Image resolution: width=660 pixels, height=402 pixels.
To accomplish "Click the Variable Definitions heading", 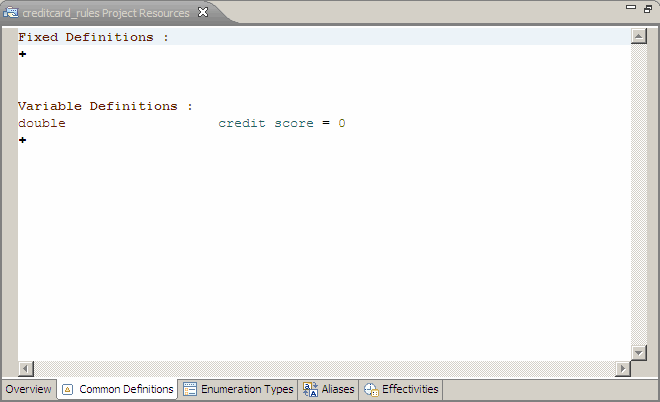I will point(105,106).
